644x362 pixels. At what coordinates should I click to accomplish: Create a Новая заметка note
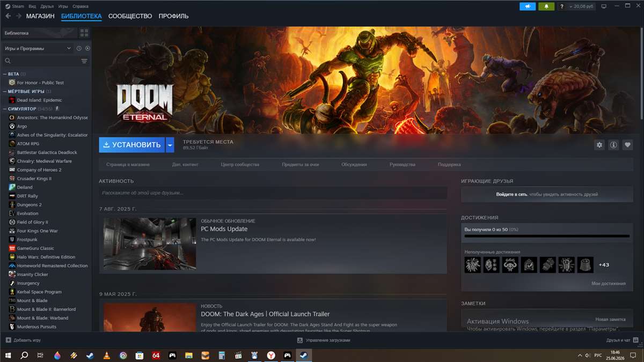(610, 319)
